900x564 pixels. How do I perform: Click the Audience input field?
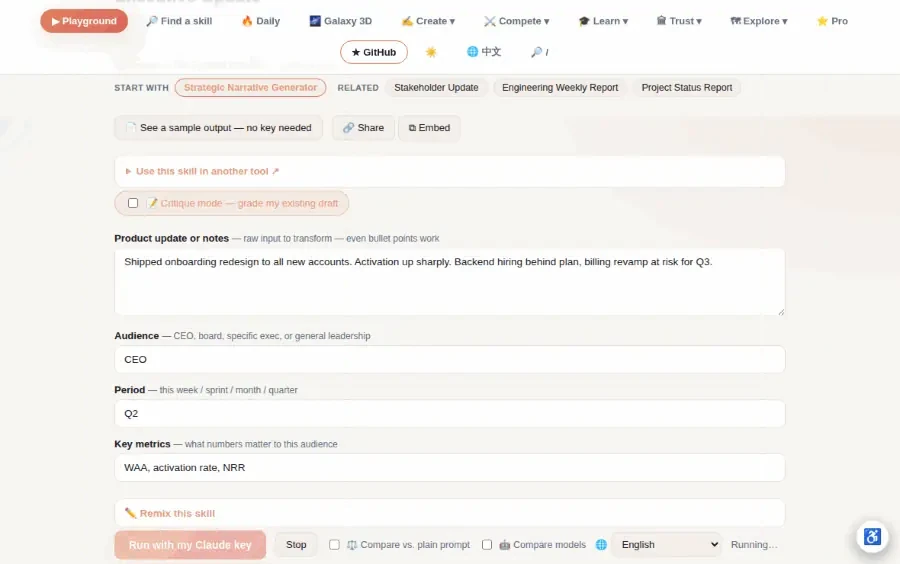pos(449,360)
